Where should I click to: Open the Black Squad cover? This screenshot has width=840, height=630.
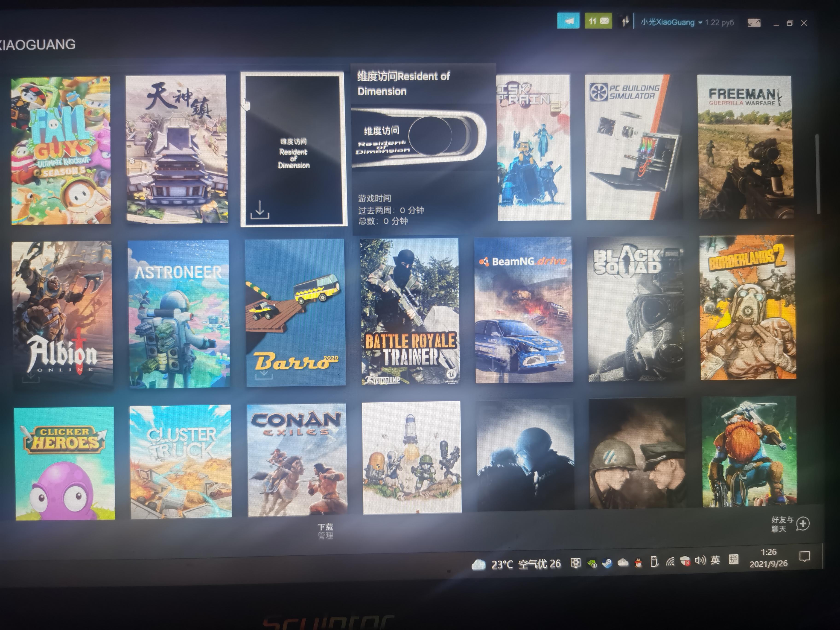tap(636, 309)
